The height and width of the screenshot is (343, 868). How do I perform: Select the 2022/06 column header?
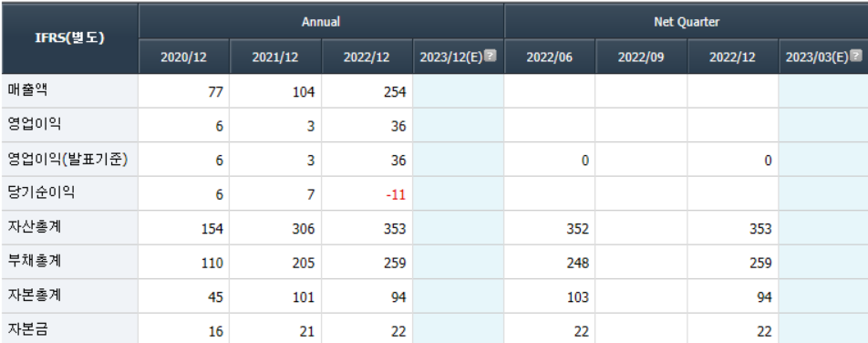coord(550,57)
